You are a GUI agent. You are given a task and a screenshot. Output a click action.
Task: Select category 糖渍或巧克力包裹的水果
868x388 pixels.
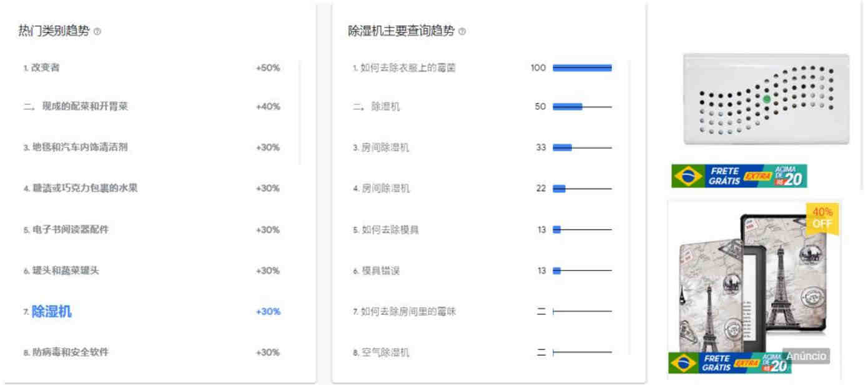[x=84, y=188]
